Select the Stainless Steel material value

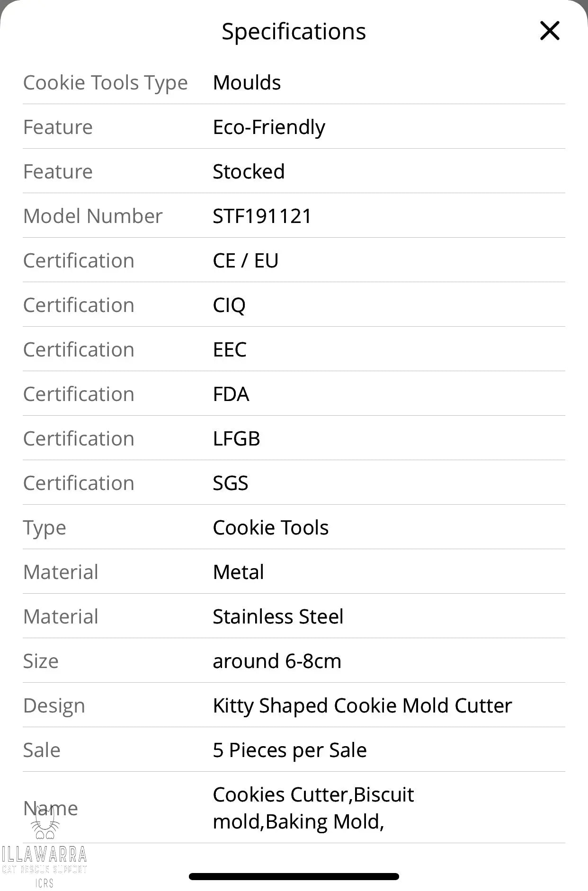click(x=278, y=617)
